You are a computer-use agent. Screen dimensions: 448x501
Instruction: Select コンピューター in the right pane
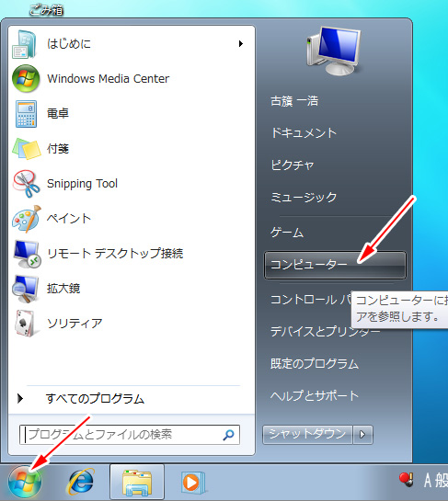335,265
